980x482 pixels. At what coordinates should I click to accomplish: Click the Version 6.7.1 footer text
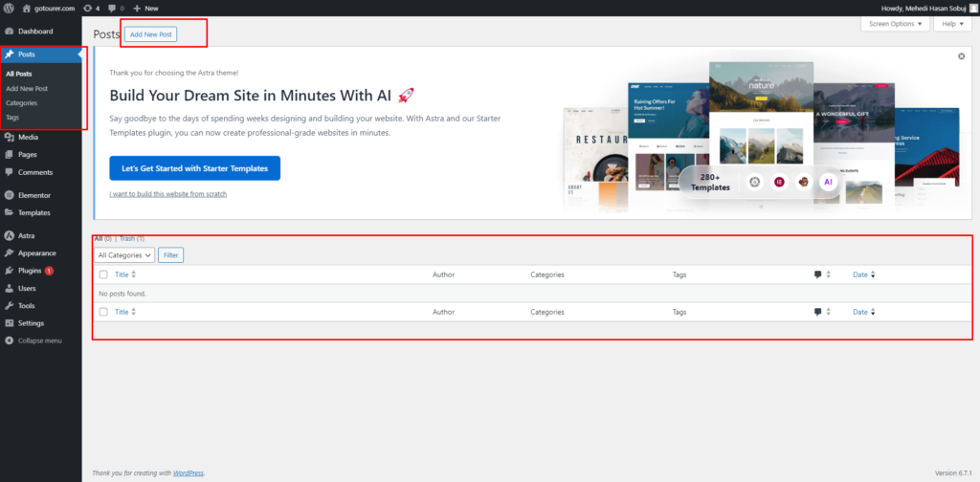pos(954,473)
